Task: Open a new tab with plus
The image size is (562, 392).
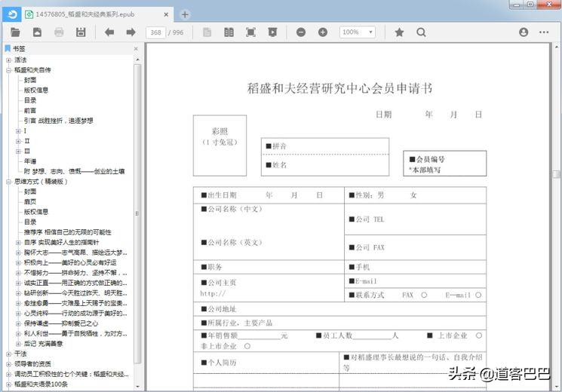Action: [x=185, y=14]
